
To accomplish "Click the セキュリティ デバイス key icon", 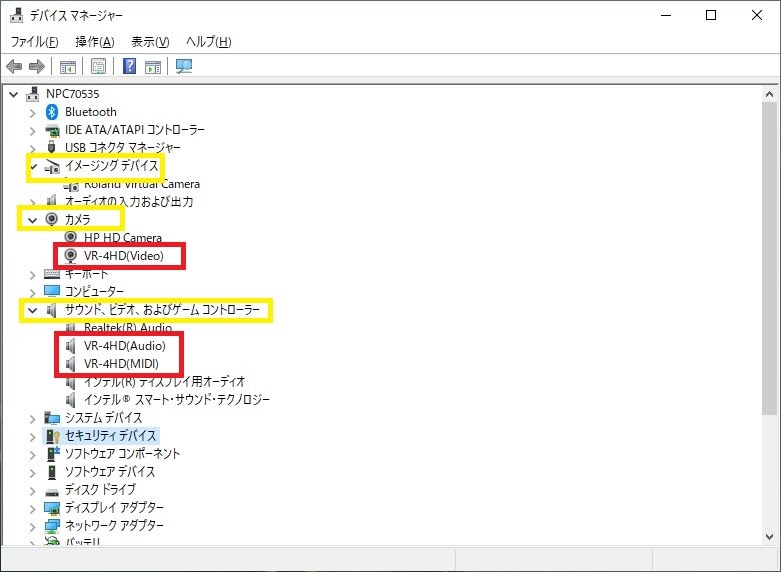I will [x=52, y=436].
